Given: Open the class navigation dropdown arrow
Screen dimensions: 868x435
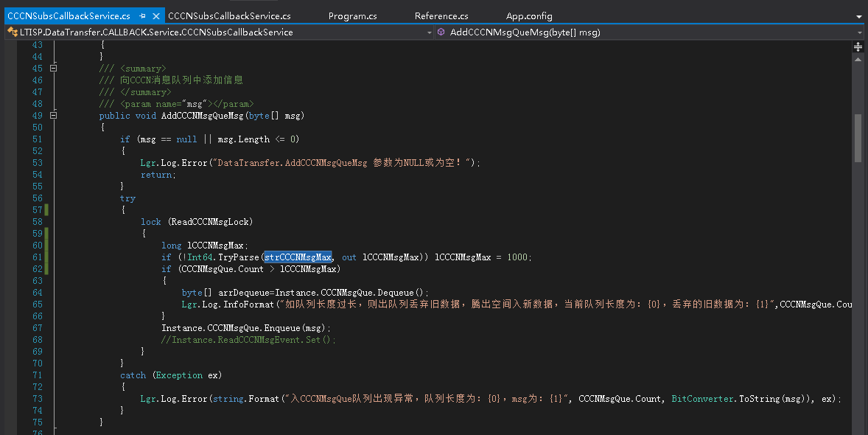Looking at the screenshot, I should point(429,32).
